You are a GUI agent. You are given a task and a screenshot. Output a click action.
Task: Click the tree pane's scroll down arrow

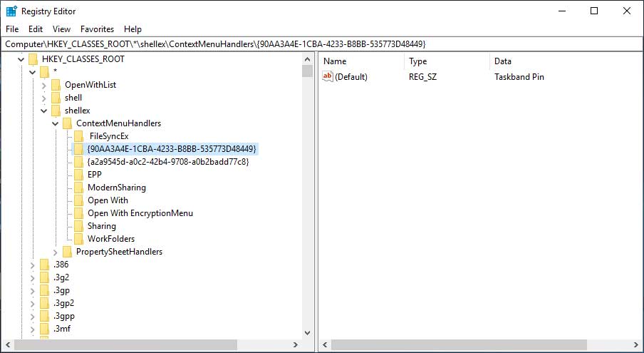click(307, 333)
